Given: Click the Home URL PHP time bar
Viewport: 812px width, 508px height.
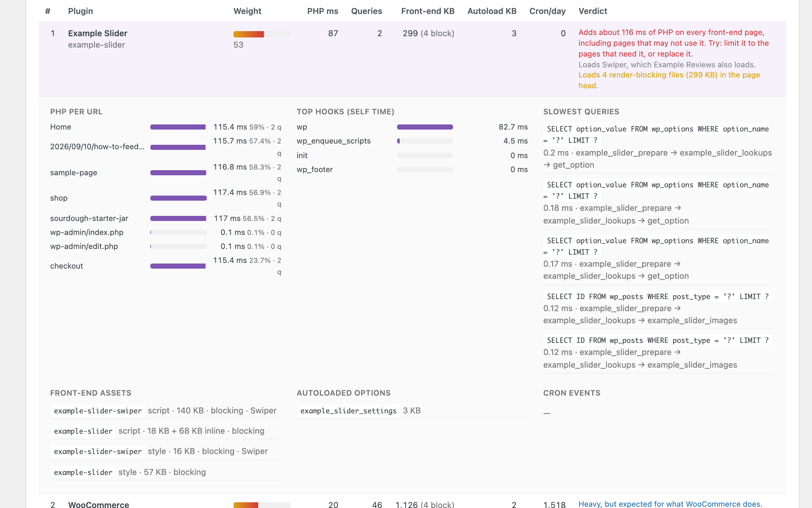Looking at the screenshot, I should click(178, 127).
